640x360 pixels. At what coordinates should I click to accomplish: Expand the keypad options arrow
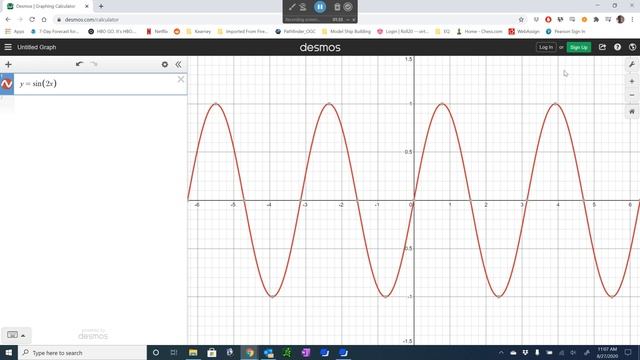23,336
